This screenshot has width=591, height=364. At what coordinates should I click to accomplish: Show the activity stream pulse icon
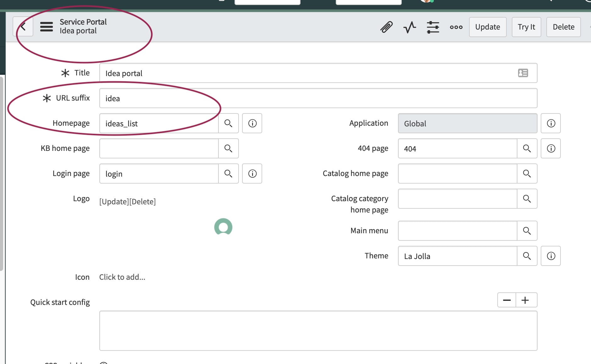click(x=410, y=27)
